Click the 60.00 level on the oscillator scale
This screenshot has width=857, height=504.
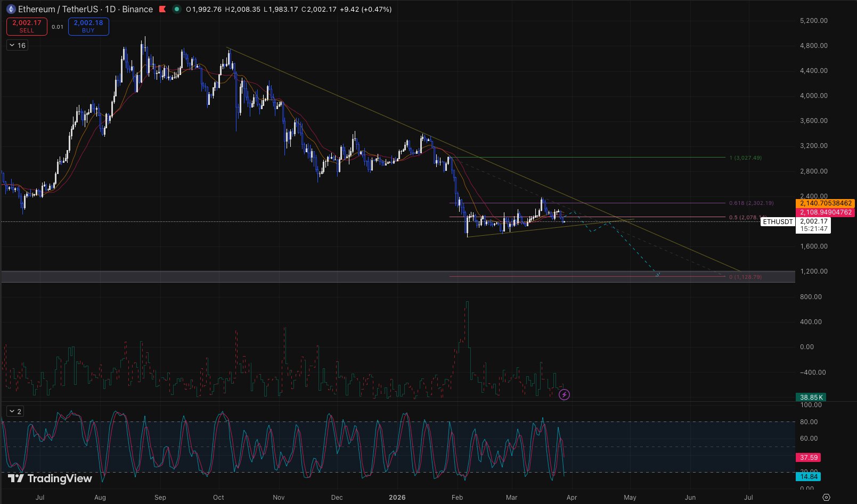[809, 439]
